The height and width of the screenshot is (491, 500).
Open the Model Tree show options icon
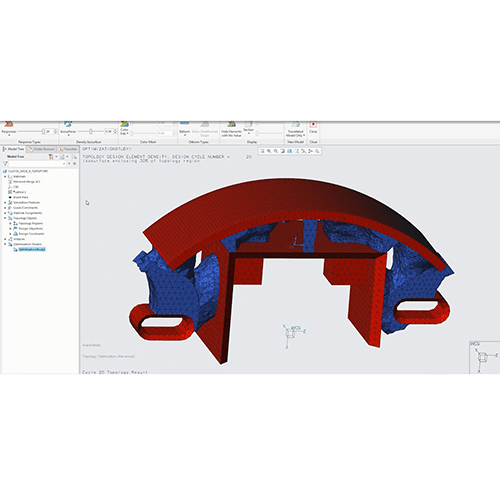pyautogui.click(x=63, y=156)
